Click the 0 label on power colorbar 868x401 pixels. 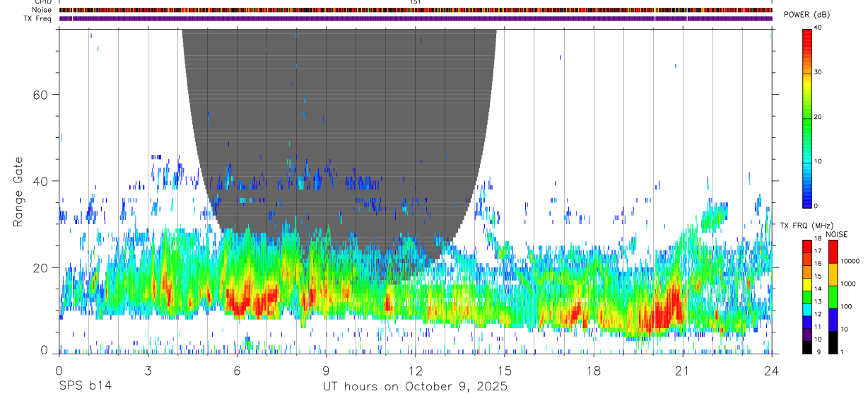pyautogui.click(x=816, y=206)
